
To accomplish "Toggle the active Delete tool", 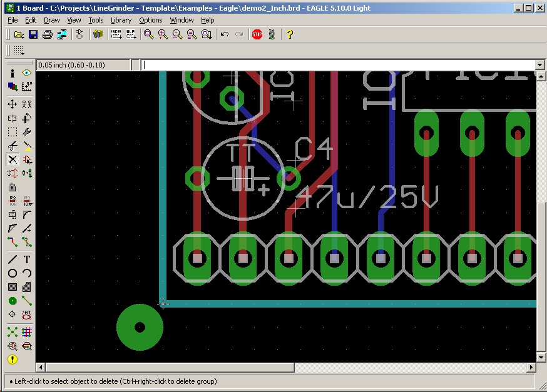I will point(13,159).
